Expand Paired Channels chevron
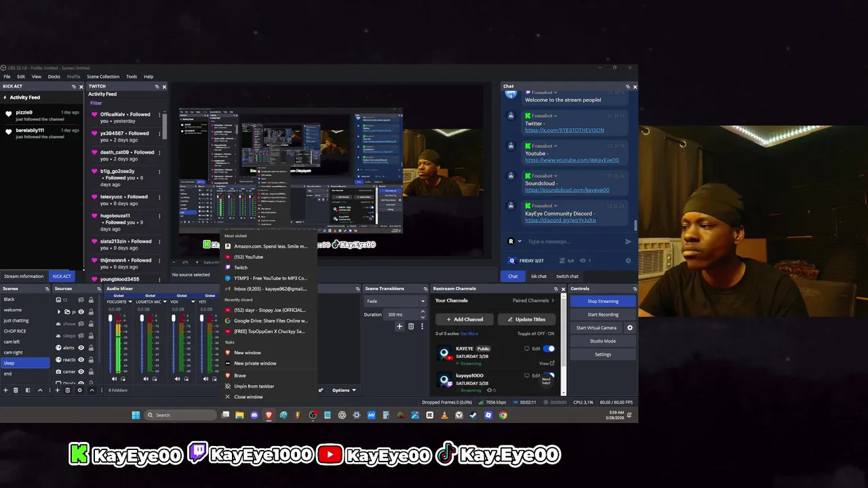The image size is (868, 488). (x=553, y=300)
